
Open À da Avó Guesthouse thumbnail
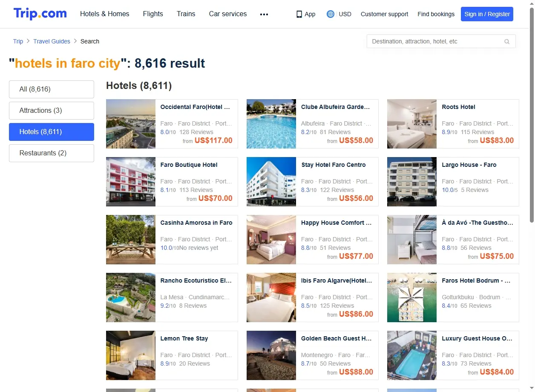[412, 240]
